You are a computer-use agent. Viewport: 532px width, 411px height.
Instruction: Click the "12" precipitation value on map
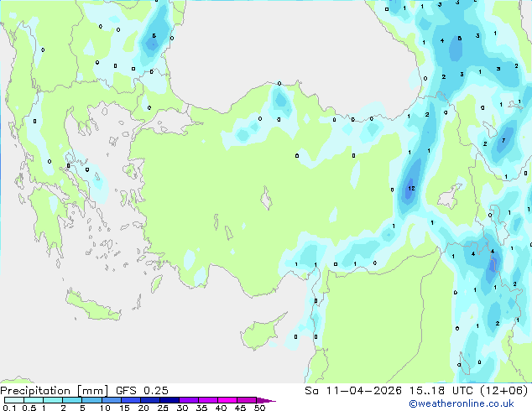(x=411, y=188)
